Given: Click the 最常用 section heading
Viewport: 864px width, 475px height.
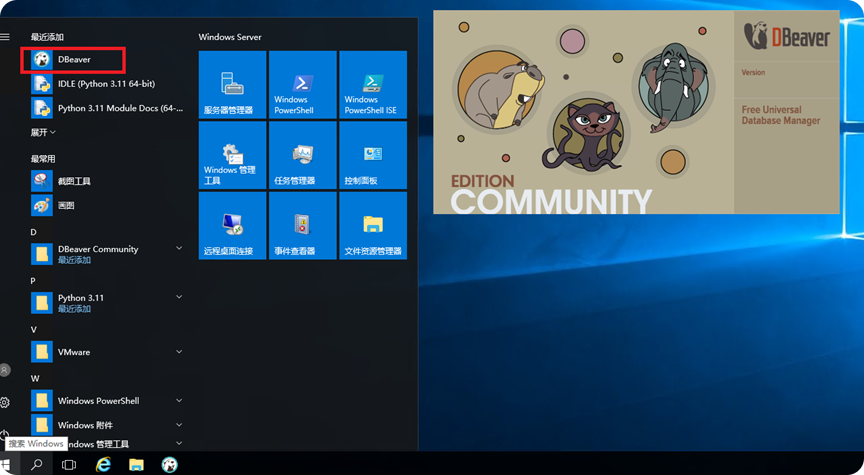Looking at the screenshot, I should point(43,159).
